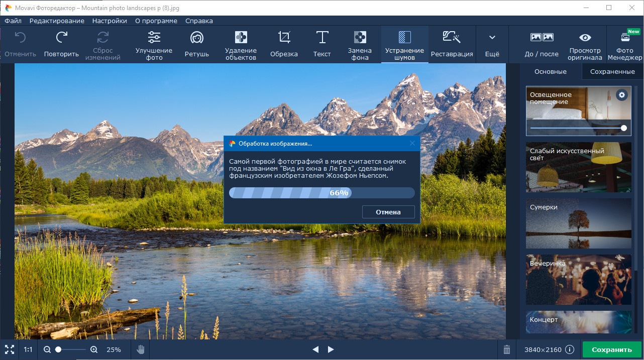Open the Справка menu
644x360 pixels.
199,21
